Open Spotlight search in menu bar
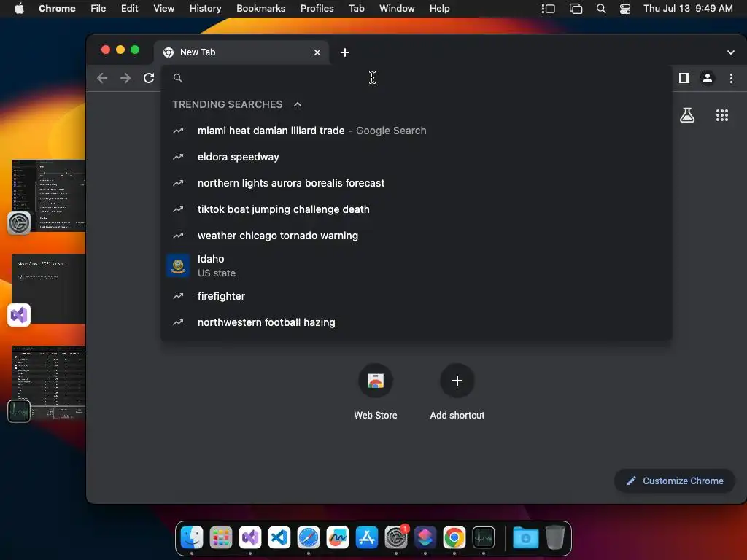Screen dimensions: 747x560 (601, 9)
